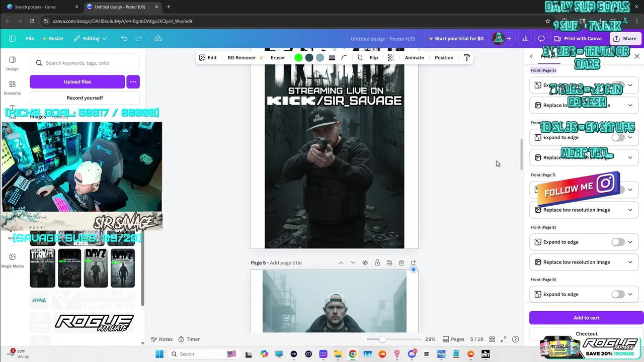Open the Elements panel in the sidebar

point(13,87)
